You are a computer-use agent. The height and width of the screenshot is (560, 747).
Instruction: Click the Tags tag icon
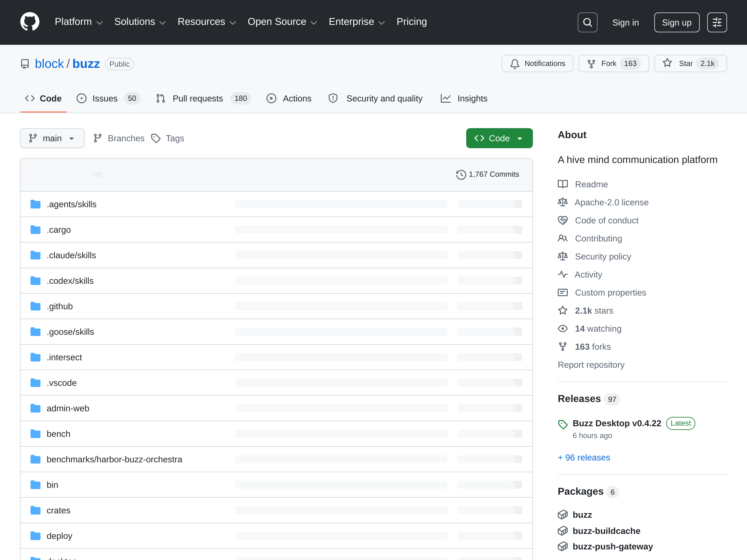156,138
